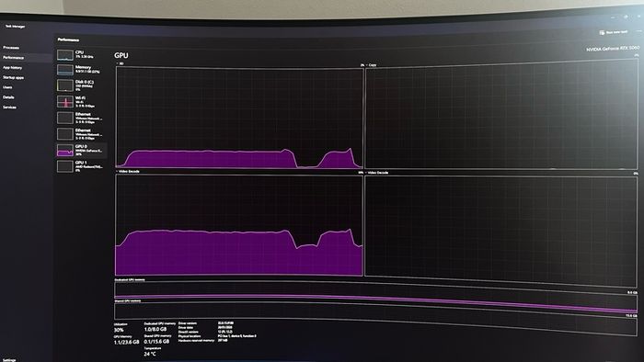Click the 1.0/8.0 GB dedicated memory value
The width and height of the screenshot is (644, 362).
[x=155, y=329]
